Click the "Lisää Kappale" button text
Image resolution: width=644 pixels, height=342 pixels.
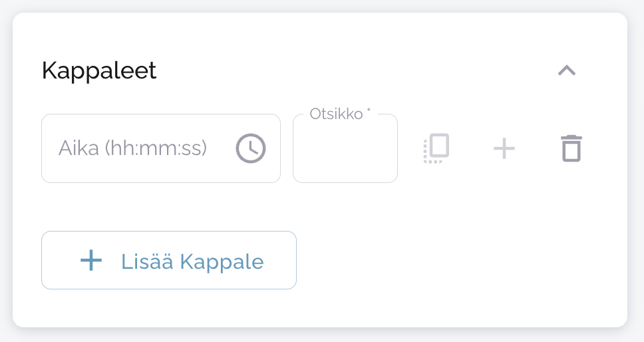click(192, 261)
